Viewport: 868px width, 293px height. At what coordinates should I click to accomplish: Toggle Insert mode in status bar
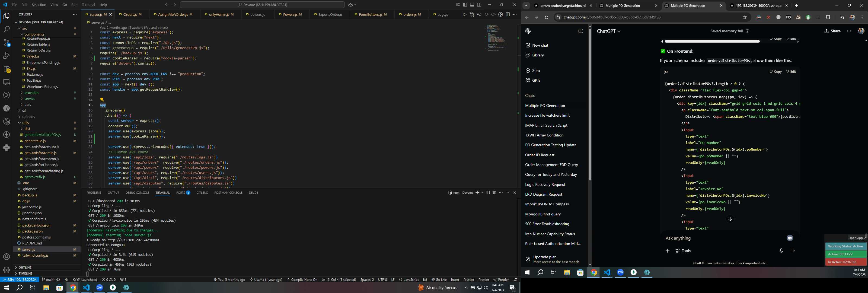click(x=455, y=279)
